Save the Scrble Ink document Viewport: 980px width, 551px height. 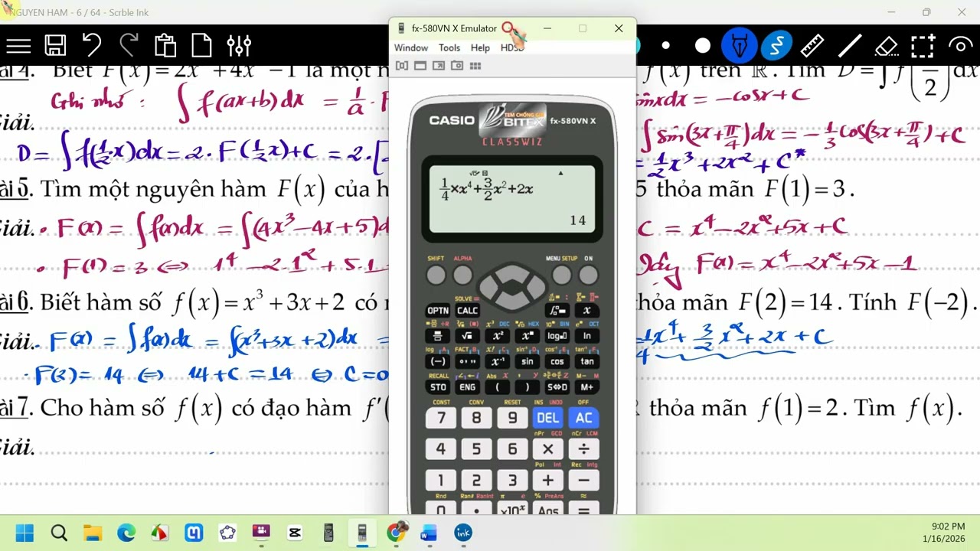click(55, 46)
